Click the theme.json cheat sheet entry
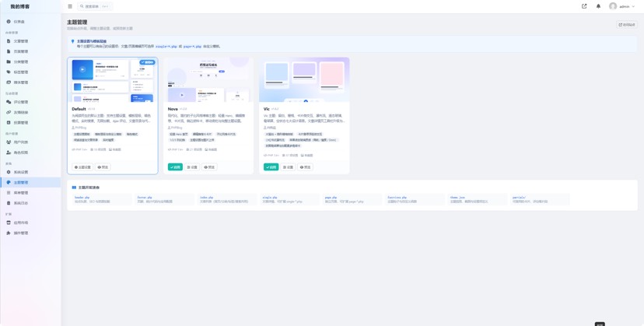 (478, 199)
